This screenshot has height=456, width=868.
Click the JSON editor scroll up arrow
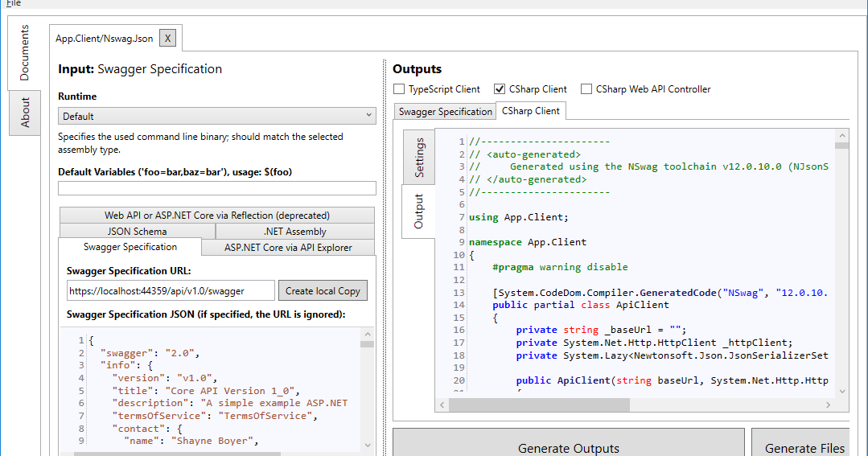pyautogui.click(x=368, y=335)
